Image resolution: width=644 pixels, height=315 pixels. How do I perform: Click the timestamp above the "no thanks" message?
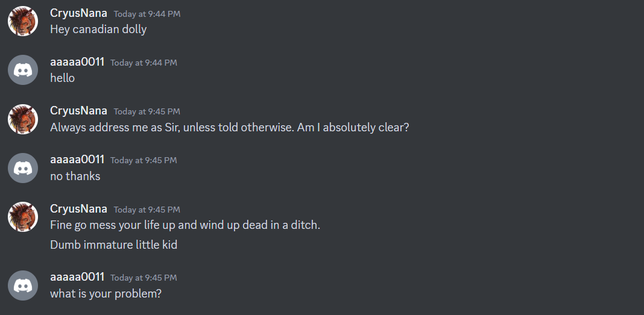[144, 160]
